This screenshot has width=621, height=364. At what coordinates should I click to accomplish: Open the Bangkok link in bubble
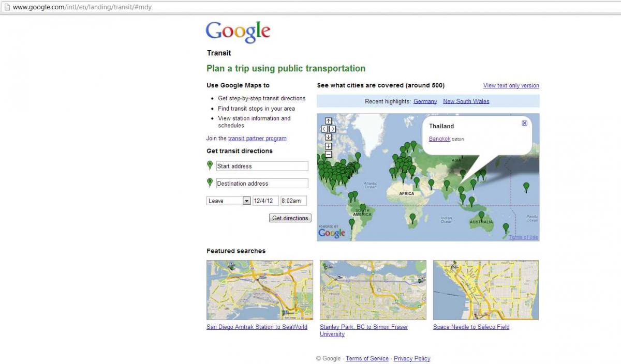point(439,139)
